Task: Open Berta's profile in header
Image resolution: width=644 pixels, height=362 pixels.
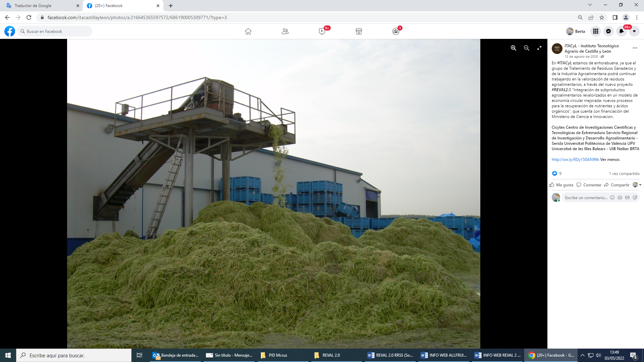Action: (x=576, y=31)
